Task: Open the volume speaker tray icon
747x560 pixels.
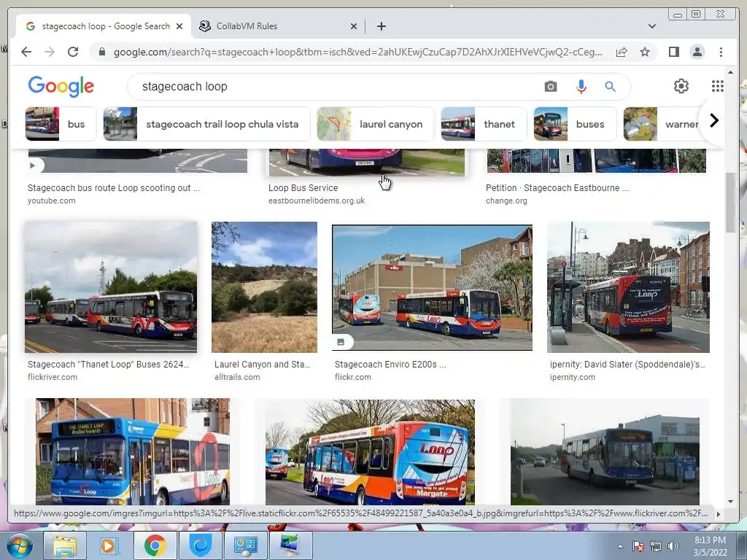Action: (673, 546)
